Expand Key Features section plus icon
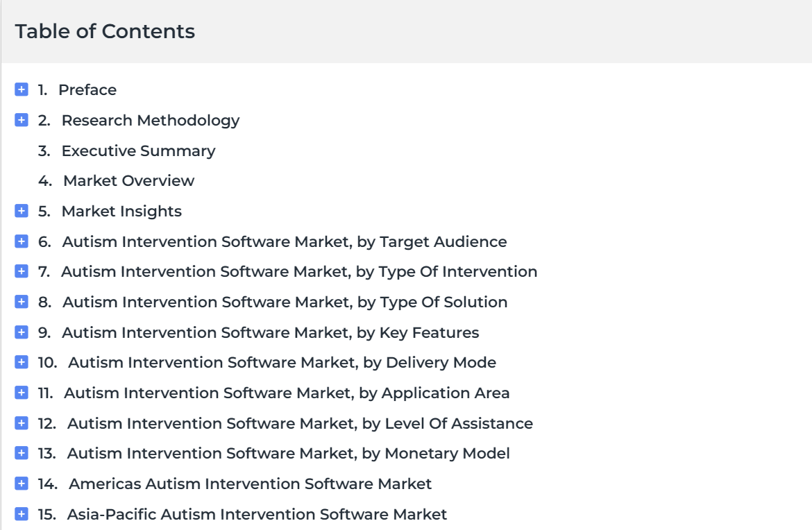 (22, 332)
